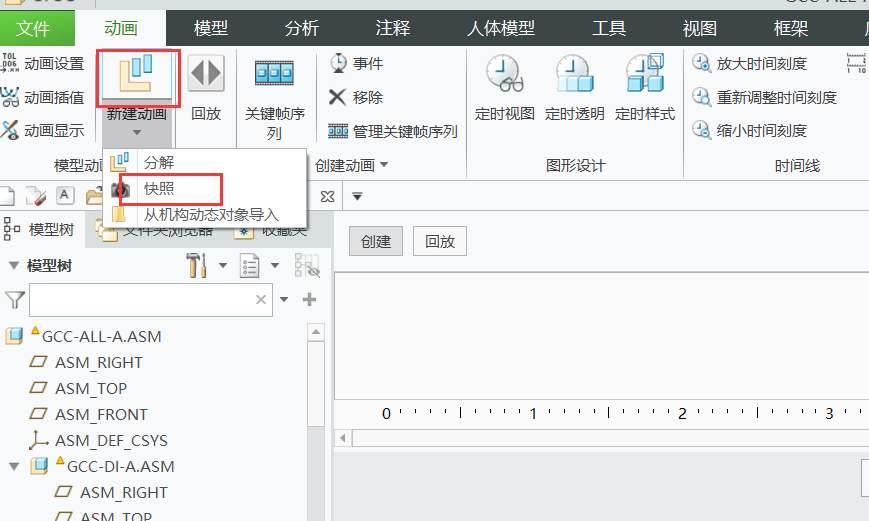Image resolution: width=869 pixels, height=521 pixels.
Task: Collapse the 模型树 header triangle
Action: (x=14, y=266)
